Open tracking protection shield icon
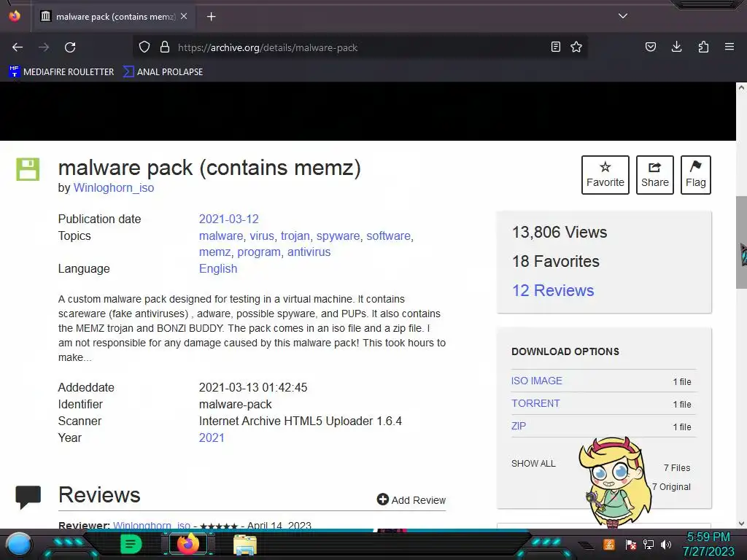The width and height of the screenshot is (747, 560). coord(144,47)
